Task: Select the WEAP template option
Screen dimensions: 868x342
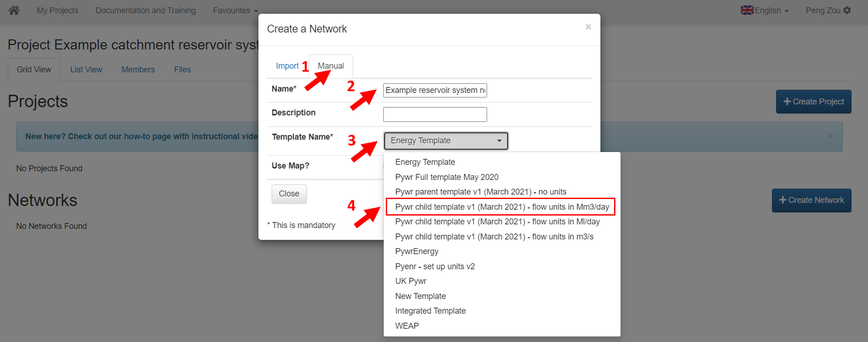Action: pos(407,326)
